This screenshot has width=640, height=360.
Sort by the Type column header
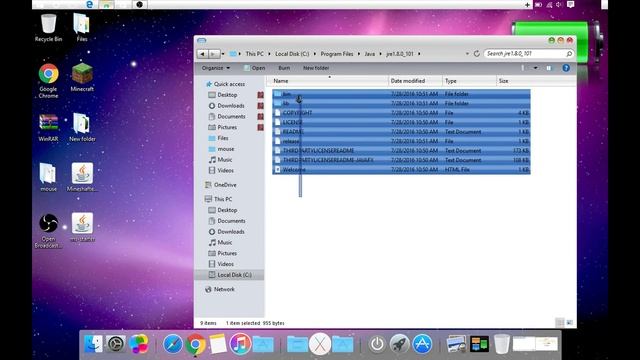coord(469,81)
